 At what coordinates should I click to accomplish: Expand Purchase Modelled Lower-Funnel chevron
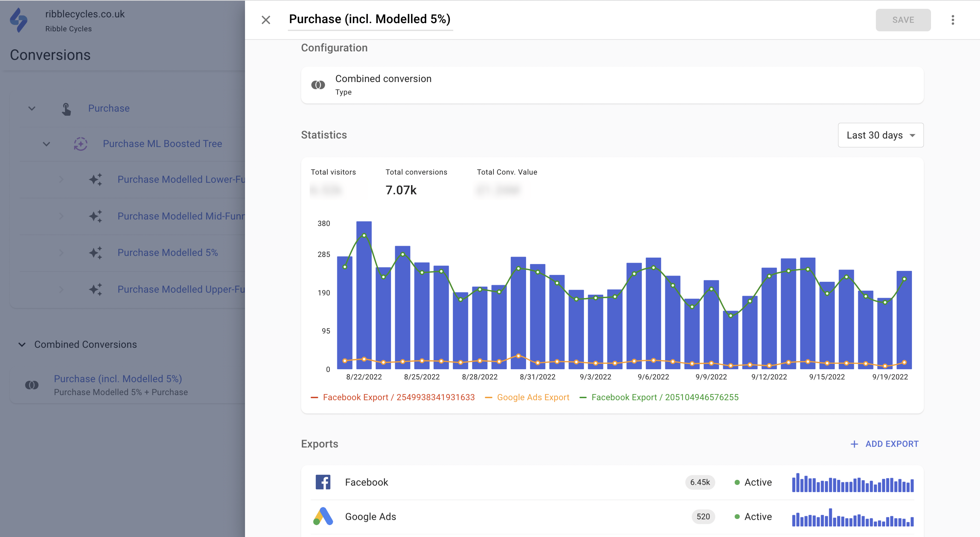61,179
